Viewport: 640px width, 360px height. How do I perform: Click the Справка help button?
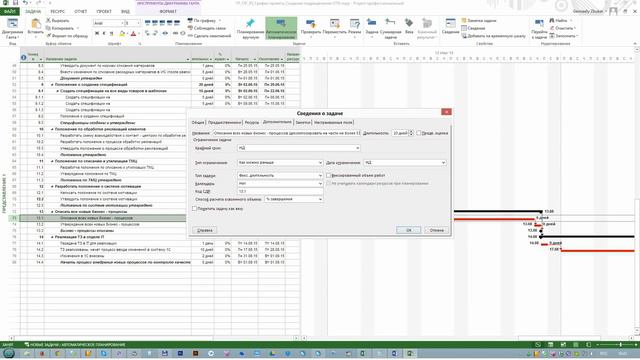(x=204, y=230)
